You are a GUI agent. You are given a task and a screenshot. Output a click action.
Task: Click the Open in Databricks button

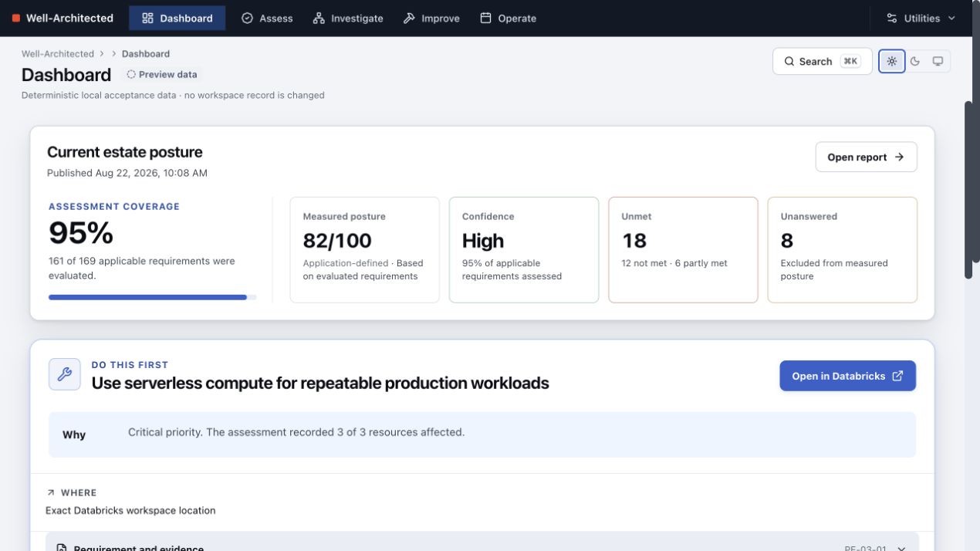(847, 376)
